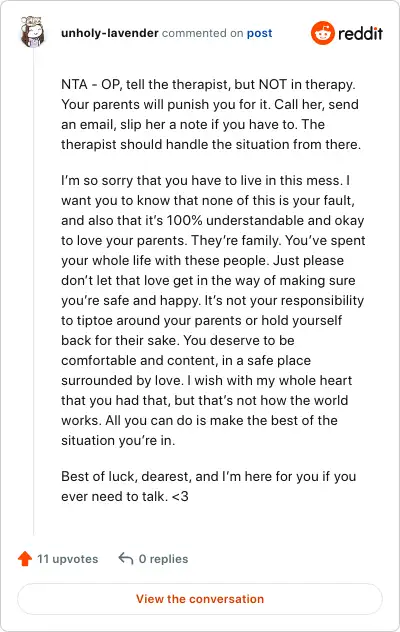
Task: Click the vertical thread line under avatar
Action: [33, 292]
